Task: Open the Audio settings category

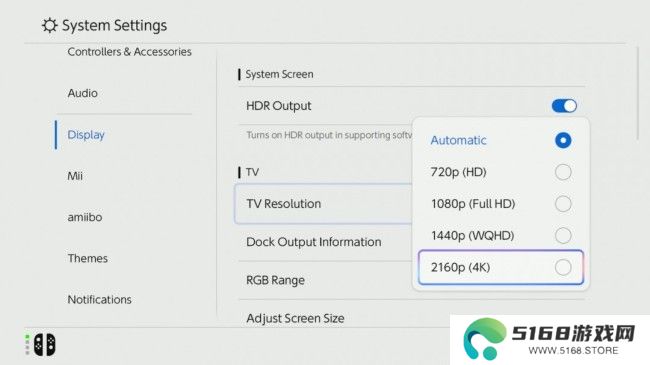Action: tap(82, 93)
